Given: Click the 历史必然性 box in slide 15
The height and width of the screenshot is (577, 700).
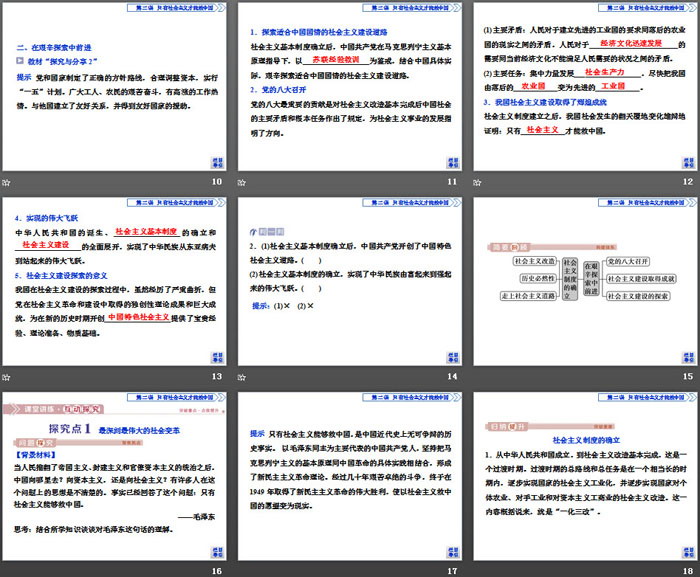Looking at the screenshot, I should (538, 278).
